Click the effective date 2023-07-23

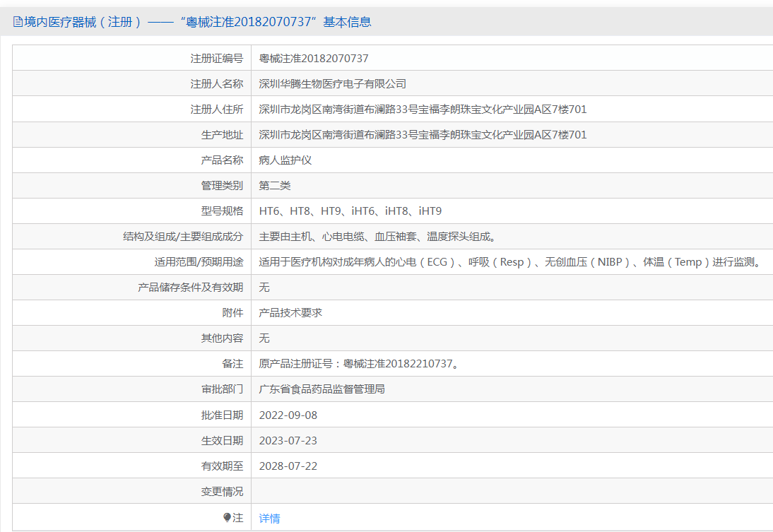(x=288, y=440)
